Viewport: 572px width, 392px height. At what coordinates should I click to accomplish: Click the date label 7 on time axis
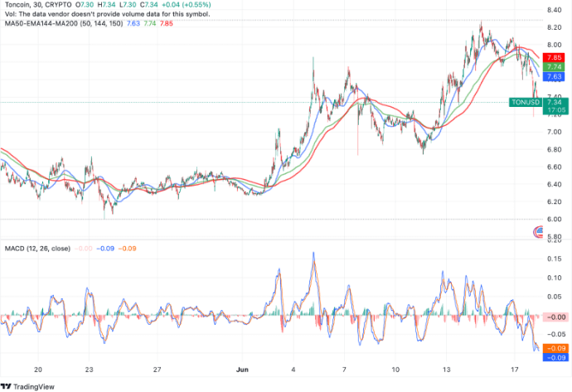tap(344, 370)
